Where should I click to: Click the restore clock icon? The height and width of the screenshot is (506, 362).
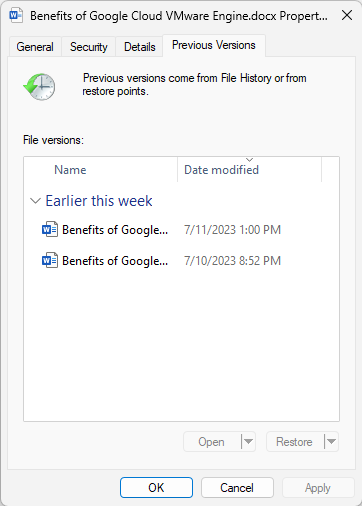pos(40,87)
